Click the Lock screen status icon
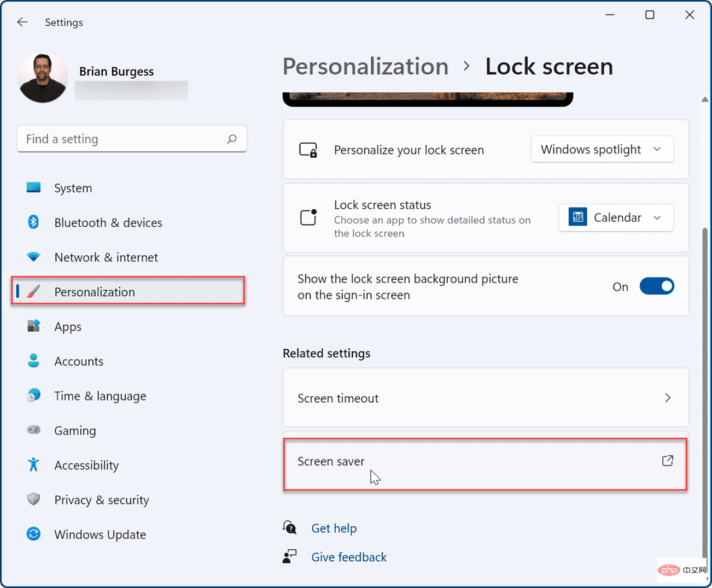The height and width of the screenshot is (588, 712). [x=308, y=217]
